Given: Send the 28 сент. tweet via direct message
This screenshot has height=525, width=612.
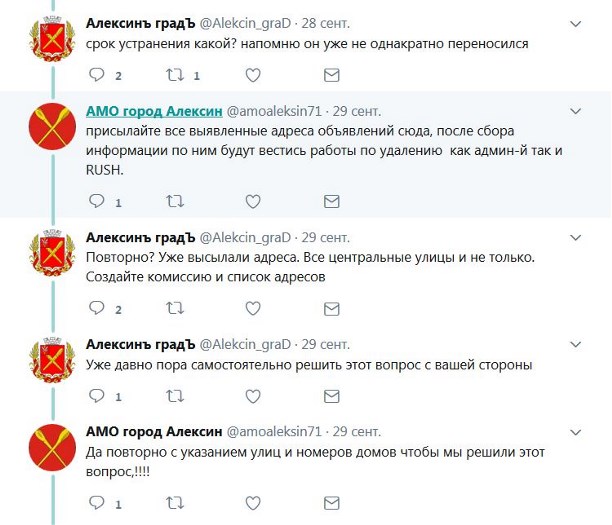Looking at the screenshot, I should coord(331,75).
